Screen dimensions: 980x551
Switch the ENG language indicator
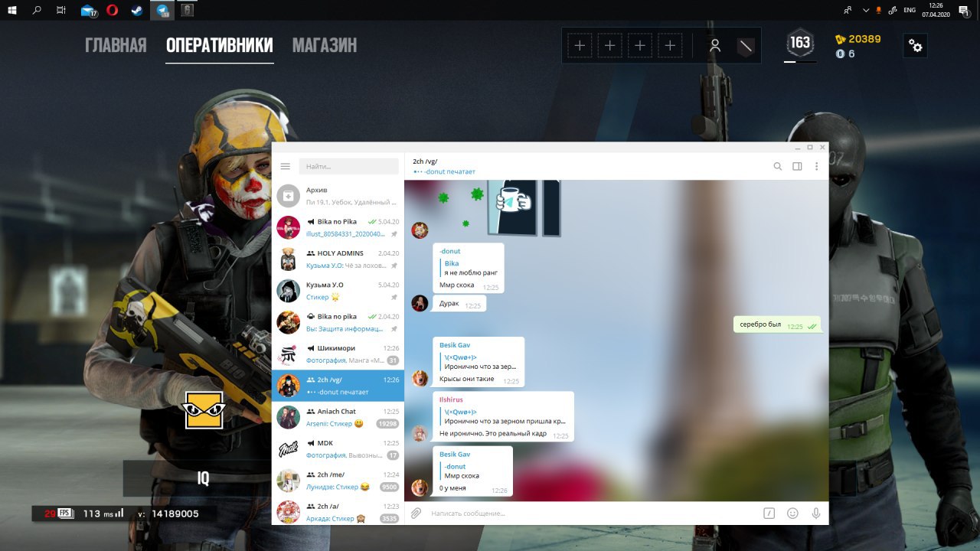point(910,10)
